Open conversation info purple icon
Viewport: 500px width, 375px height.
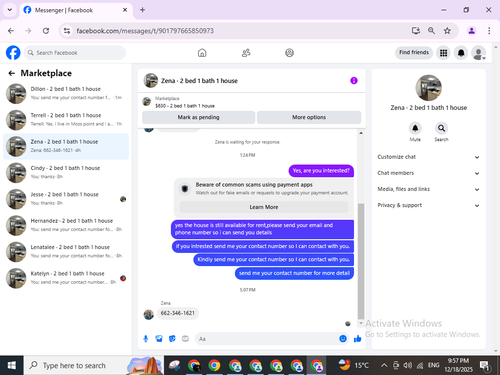coord(354,81)
